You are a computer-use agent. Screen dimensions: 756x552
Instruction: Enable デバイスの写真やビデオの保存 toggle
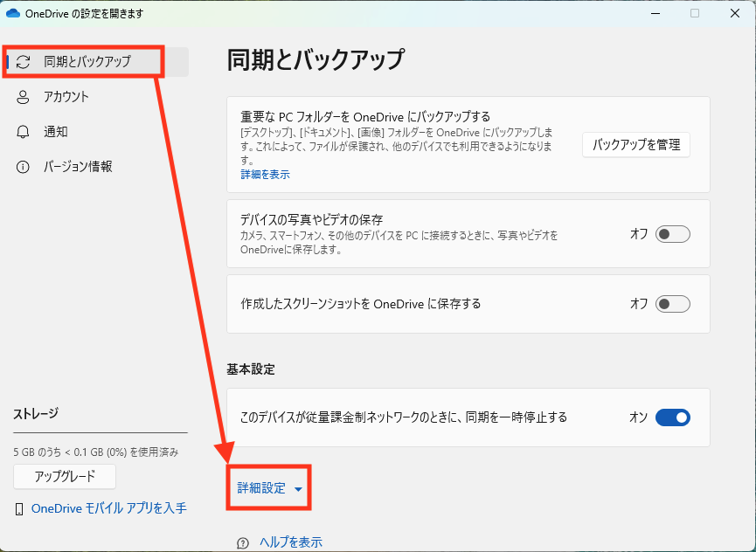(x=673, y=235)
